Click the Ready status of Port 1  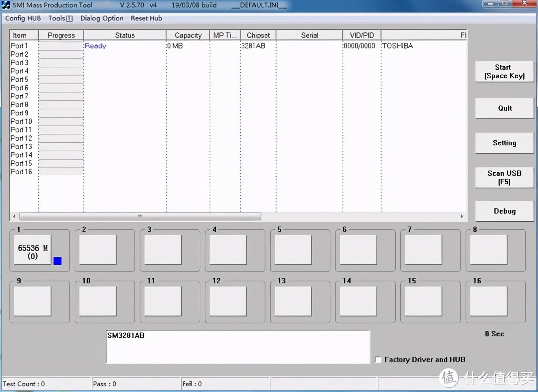(x=95, y=46)
